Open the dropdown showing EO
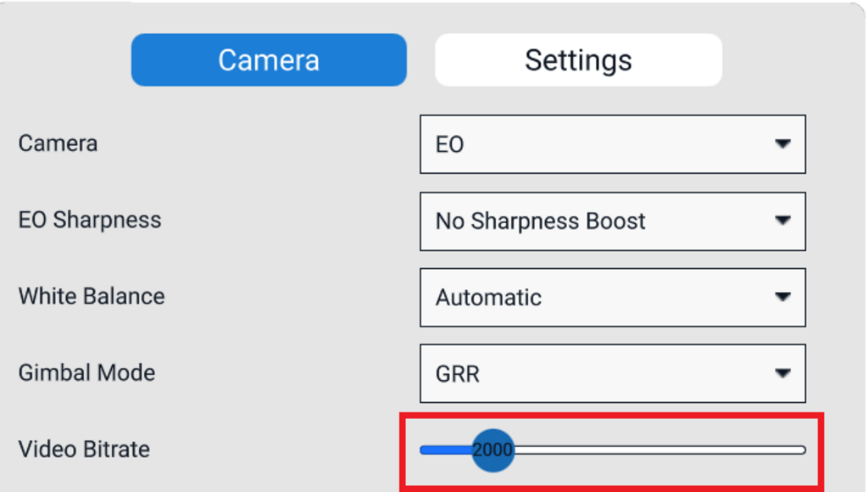The height and width of the screenshot is (492, 868). [x=593, y=144]
